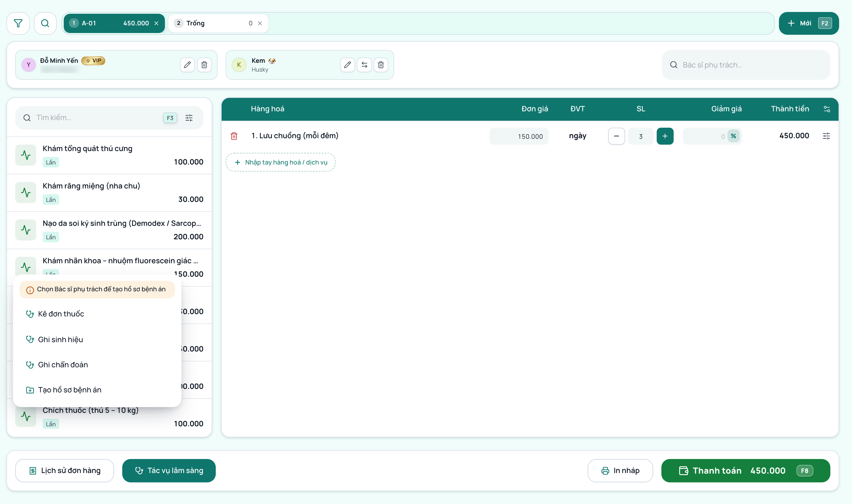The height and width of the screenshot is (504, 852).
Task: Open Lịch sử đơn hàng
Action: [x=65, y=470]
